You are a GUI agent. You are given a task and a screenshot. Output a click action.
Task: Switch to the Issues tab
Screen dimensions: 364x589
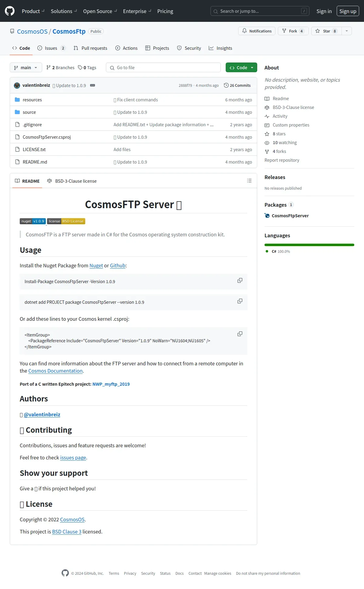point(51,48)
